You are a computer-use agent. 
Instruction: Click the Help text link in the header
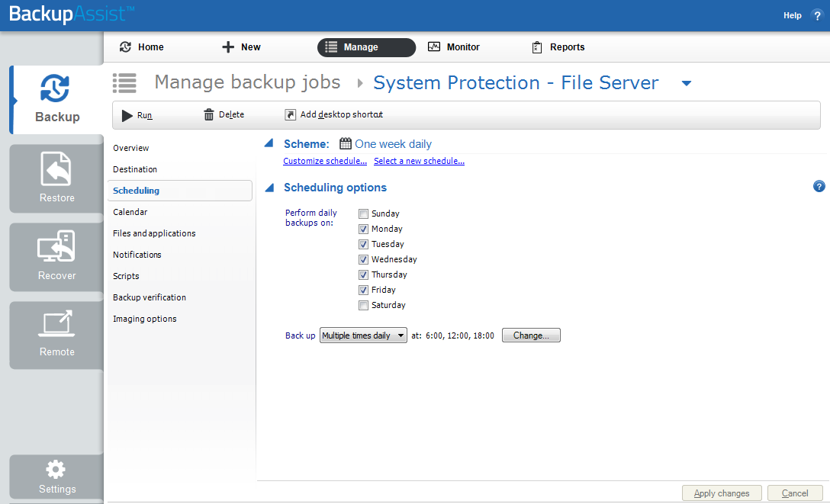[793, 15]
